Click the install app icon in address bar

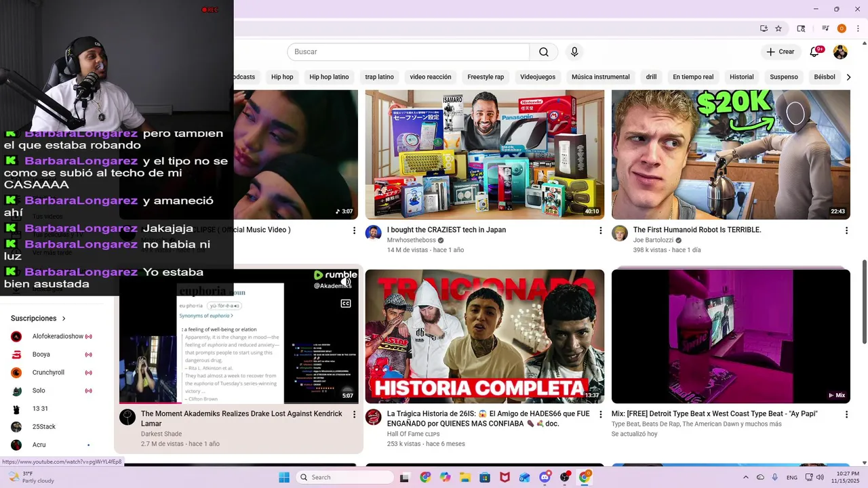(764, 28)
